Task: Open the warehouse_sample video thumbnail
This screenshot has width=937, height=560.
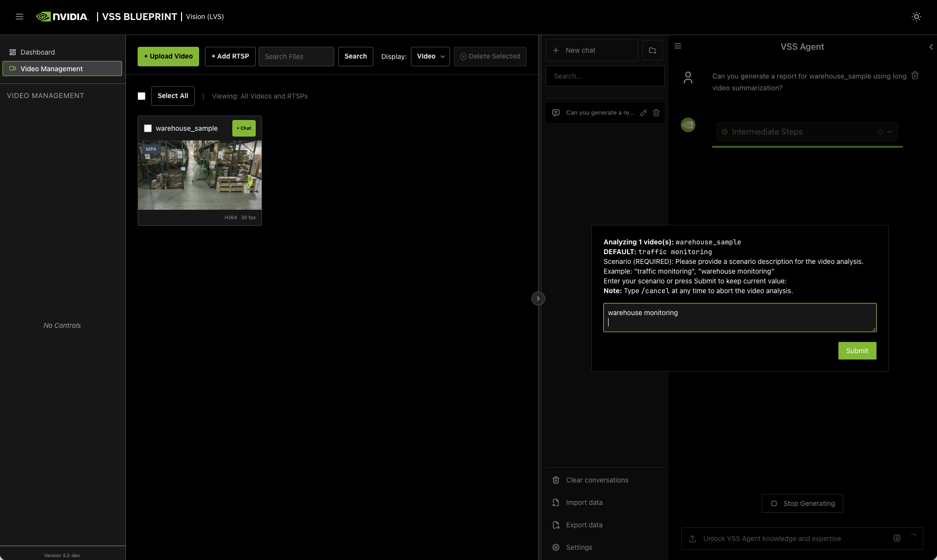Action: (x=200, y=175)
